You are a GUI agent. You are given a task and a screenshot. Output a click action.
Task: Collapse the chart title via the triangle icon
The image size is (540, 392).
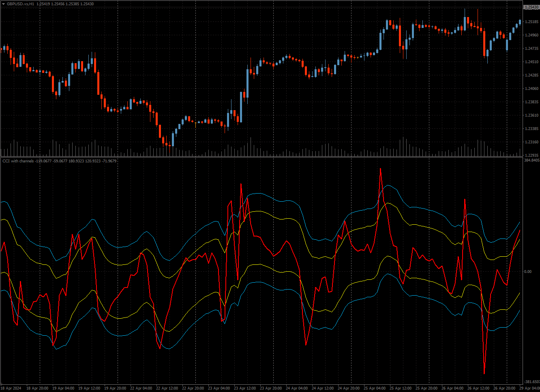(x=4, y=3)
